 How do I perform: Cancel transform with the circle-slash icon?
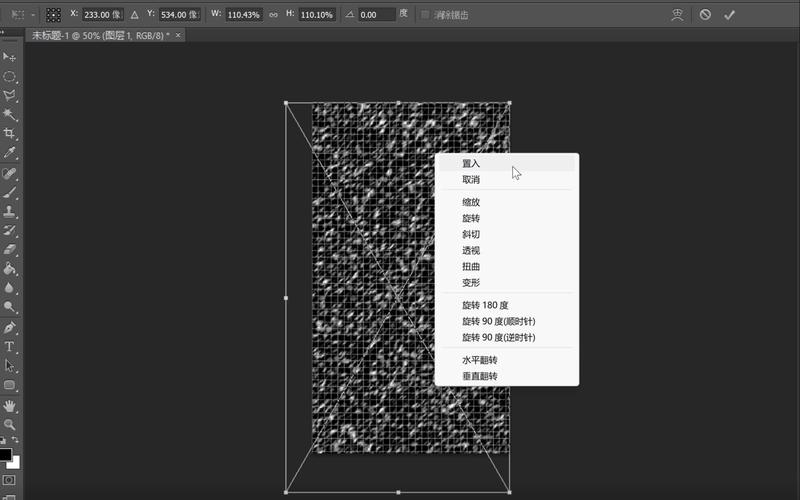click(705, 15)
